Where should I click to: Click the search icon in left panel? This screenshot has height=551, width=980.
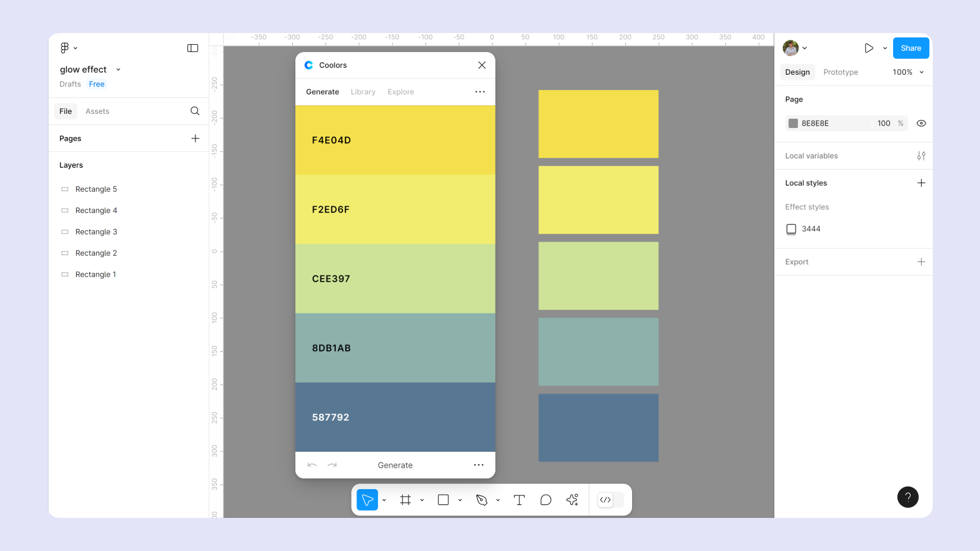(195, 111)
